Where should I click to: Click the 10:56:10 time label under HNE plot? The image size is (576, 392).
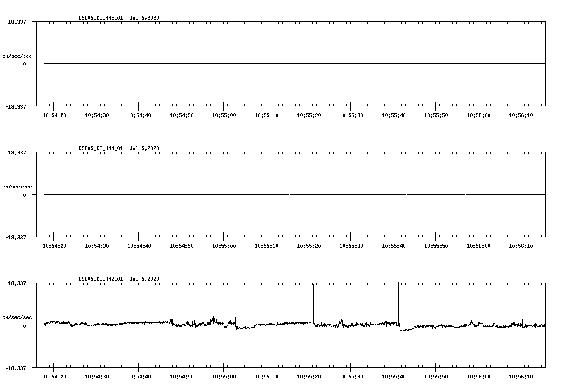coord(521,115)
